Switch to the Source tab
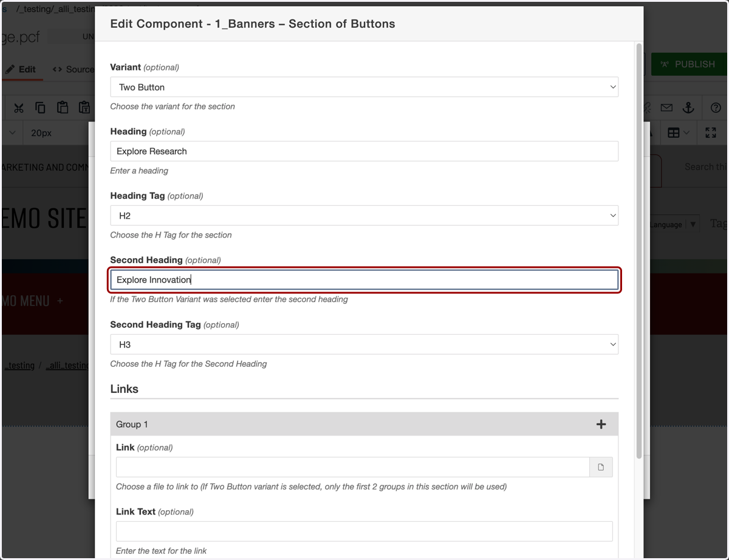This screenshot has height=560, width=729. point(74,69)
